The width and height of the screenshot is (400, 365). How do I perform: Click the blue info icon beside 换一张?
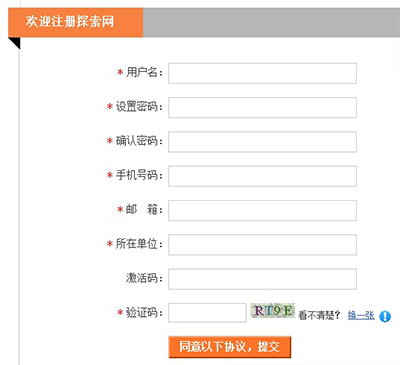tap(385, 316)
